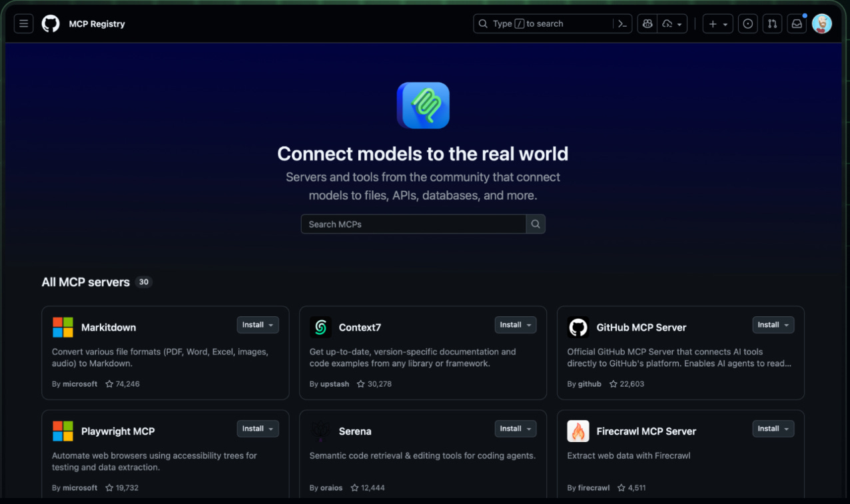Open the Copilot chat icon

pos(647,24)
